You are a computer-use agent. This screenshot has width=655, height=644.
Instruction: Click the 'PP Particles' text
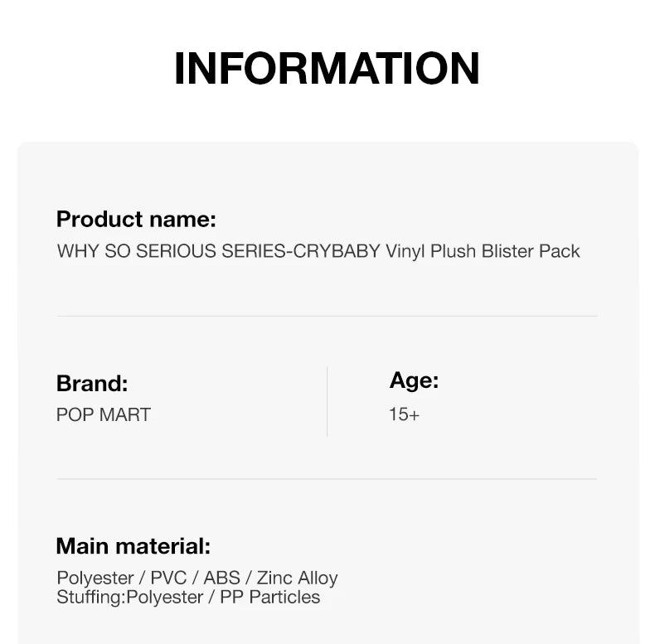pos(269,597)
